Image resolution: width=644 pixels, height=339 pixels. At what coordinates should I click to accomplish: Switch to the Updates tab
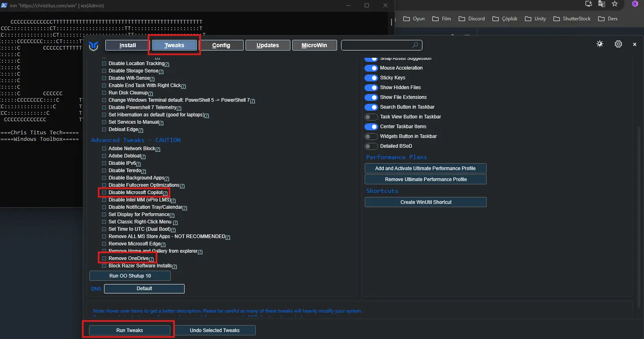coord(268,45)
